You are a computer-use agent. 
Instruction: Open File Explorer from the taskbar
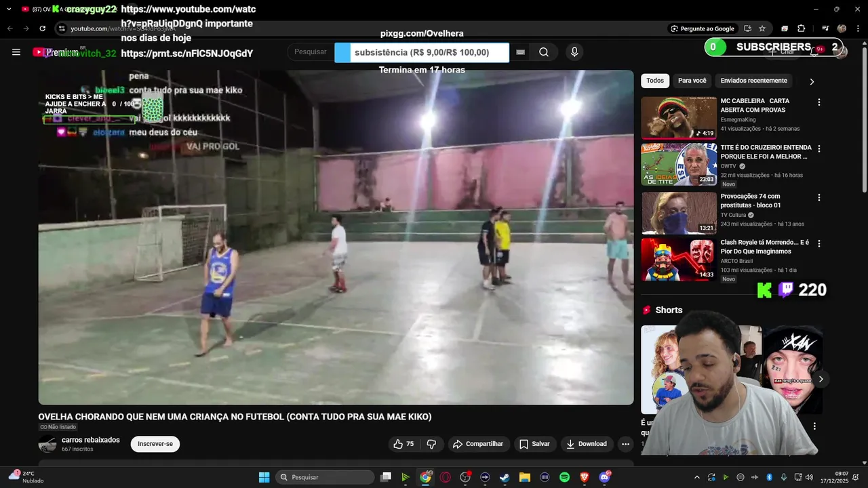pyautogui.click(x=524, y=477)
